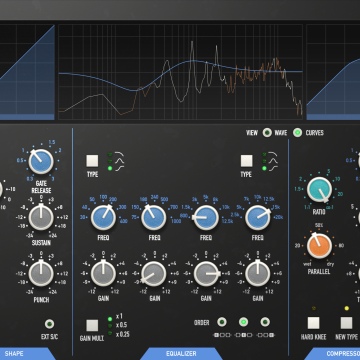Click the shape transfer curve display on left

(27, 72)
